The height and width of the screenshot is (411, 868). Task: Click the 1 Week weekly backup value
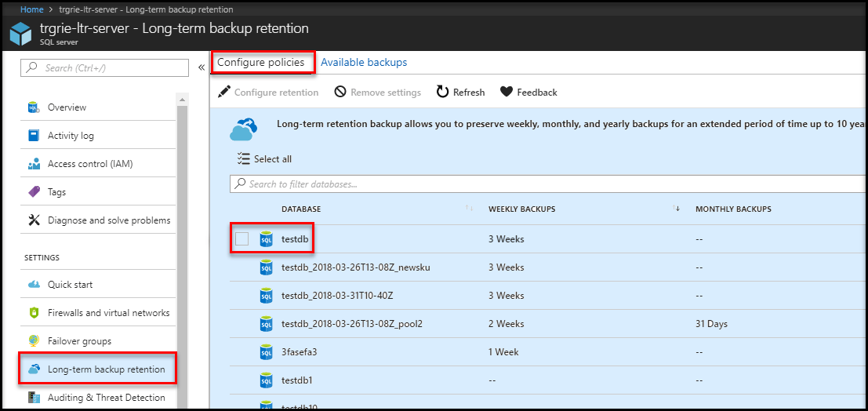[503, 351]
